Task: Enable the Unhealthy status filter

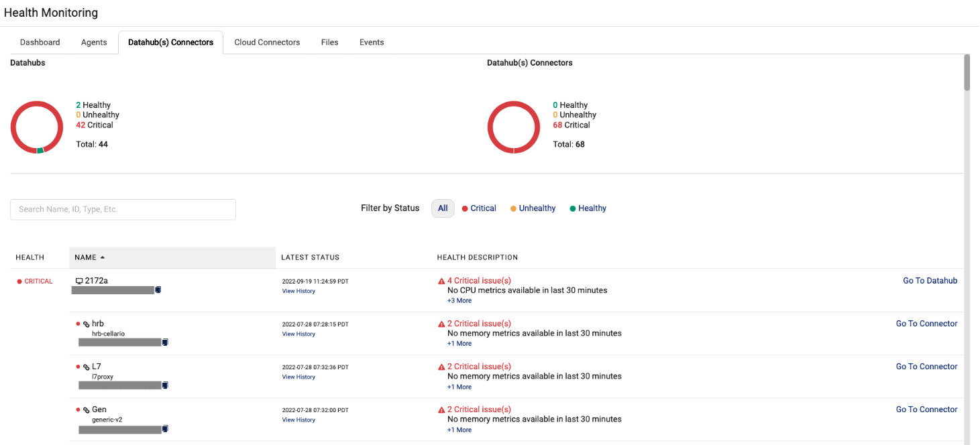Action: click(533, 208)
